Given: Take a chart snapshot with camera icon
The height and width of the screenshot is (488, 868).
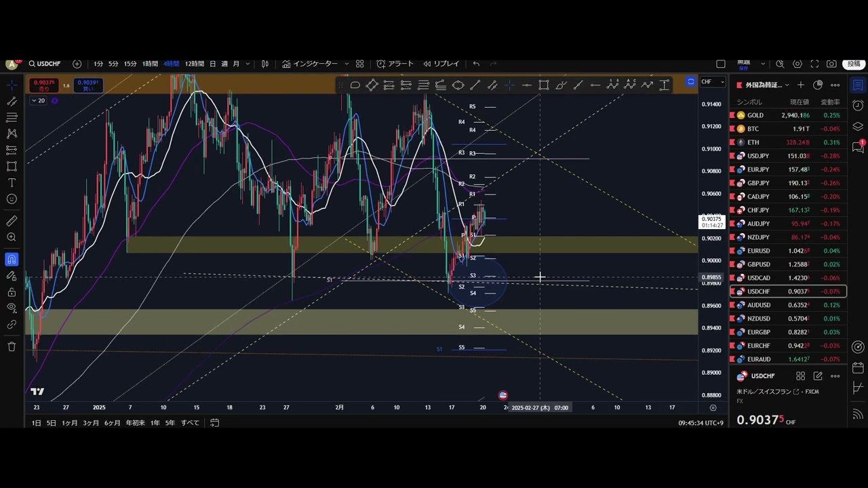Looking at the screenshot, I should click(831, 64).
